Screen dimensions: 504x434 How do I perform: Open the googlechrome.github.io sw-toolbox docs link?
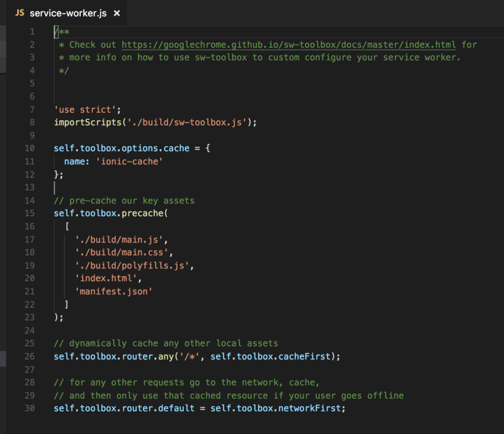289,45
